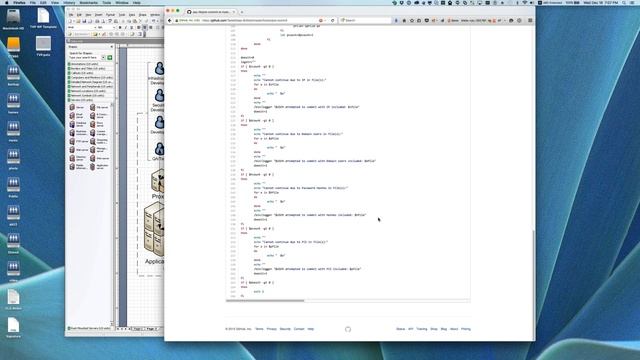Click the Blog footer link
Screen dimensions: 640x360
(x=444, y=329)
